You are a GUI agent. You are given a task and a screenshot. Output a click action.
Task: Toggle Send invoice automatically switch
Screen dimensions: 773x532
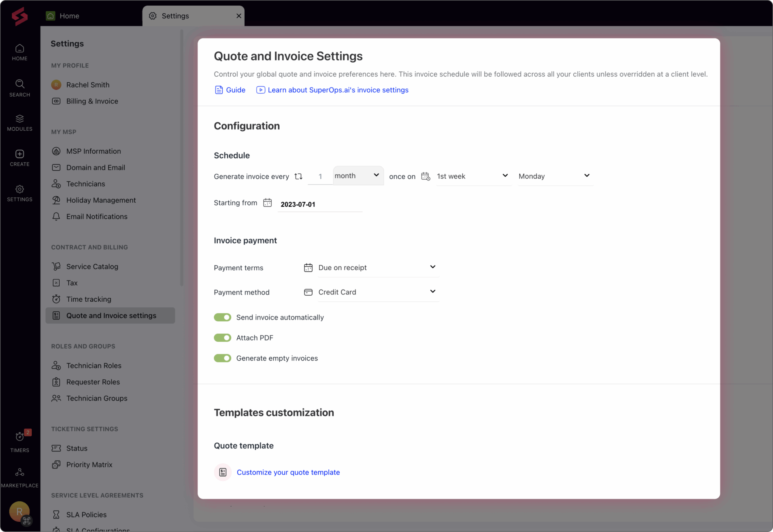point(223,317)
